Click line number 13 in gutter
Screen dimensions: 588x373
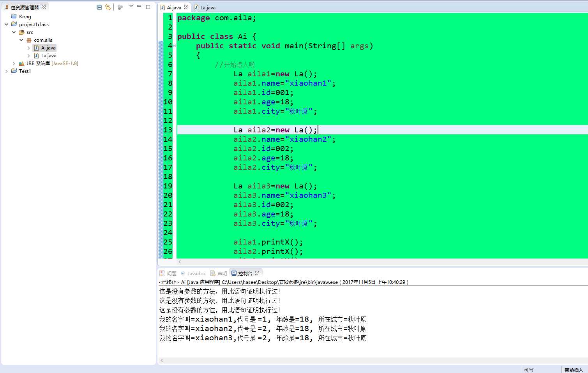coord(168,130)
